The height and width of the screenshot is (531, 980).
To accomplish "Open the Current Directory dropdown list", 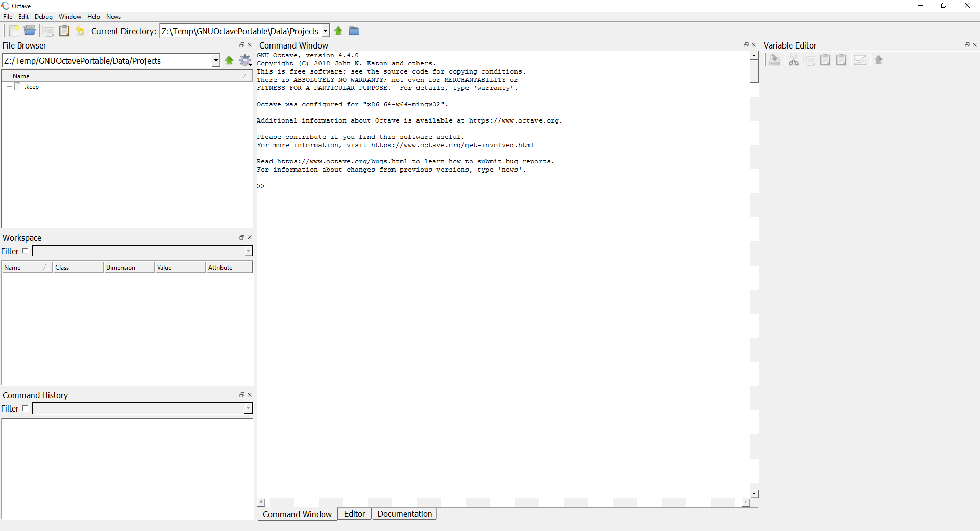I will pos(325,31).
